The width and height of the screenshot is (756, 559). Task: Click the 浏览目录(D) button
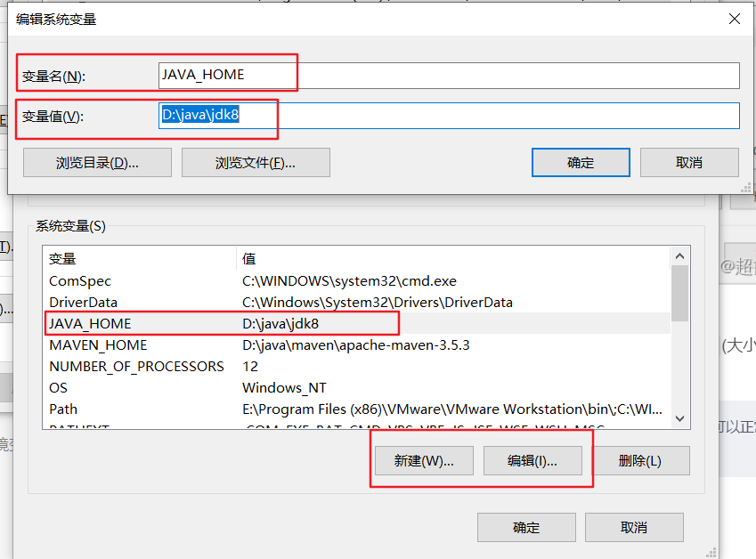pyautogui.click(x=97, y=162)
